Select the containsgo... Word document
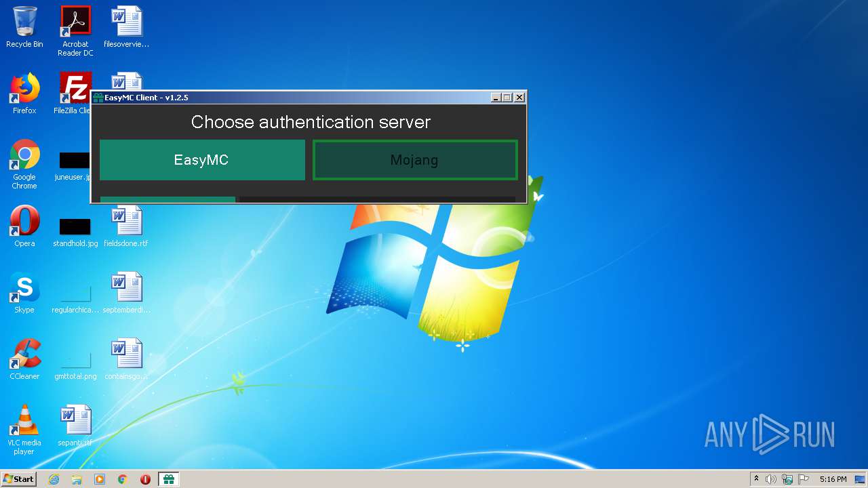Screen dimensions: 868x488 pos(126,359)
